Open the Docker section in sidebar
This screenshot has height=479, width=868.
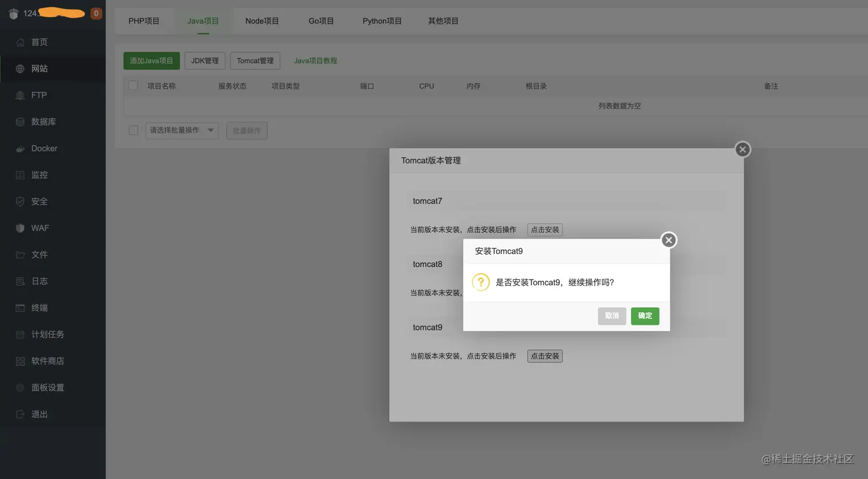point(44,148)
